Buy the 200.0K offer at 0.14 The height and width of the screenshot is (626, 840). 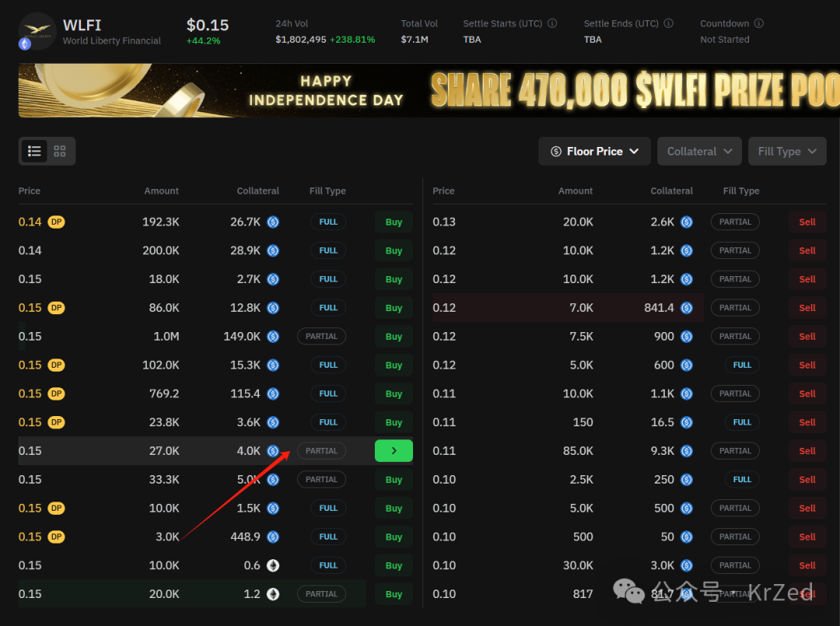394,250
